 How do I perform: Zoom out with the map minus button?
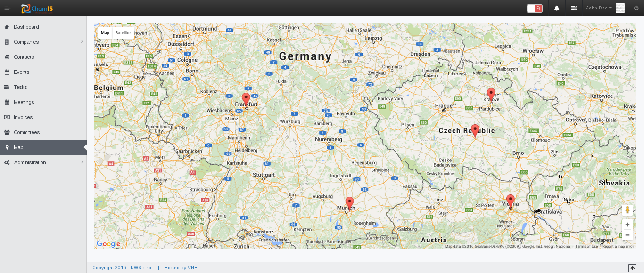[x=627, y=235]
